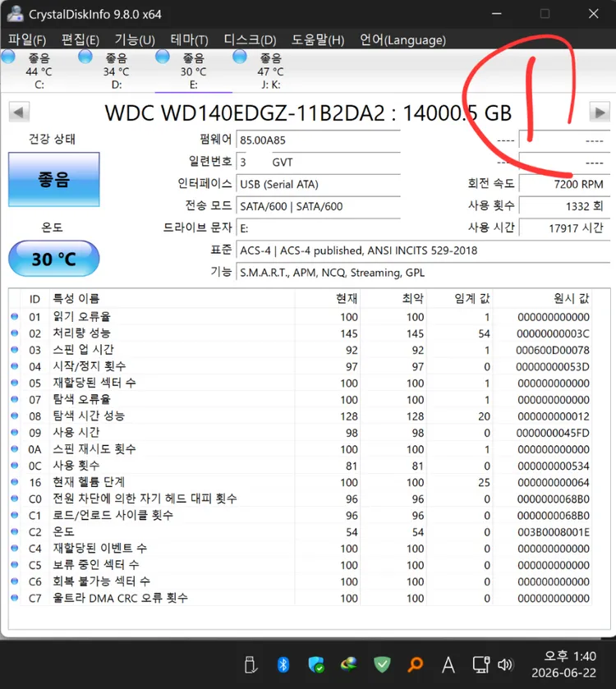Click the drive letter field E:
Viewport: 616px width, 689px height.
318,228
